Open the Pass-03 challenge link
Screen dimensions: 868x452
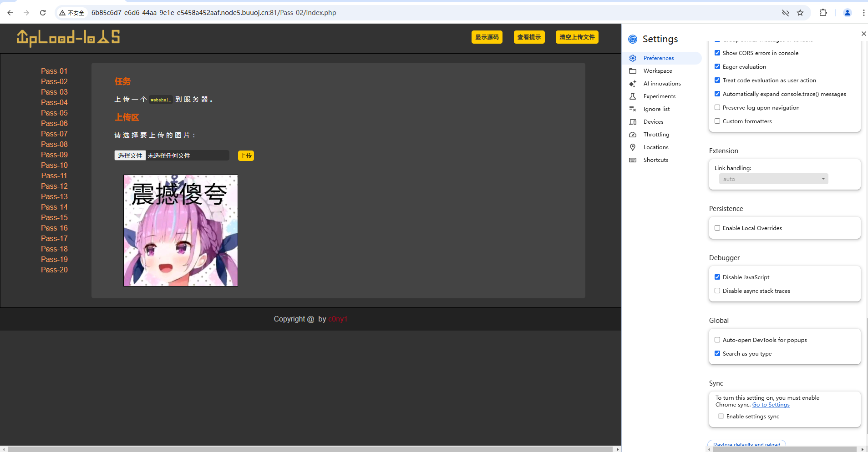(x=54, y=92)
